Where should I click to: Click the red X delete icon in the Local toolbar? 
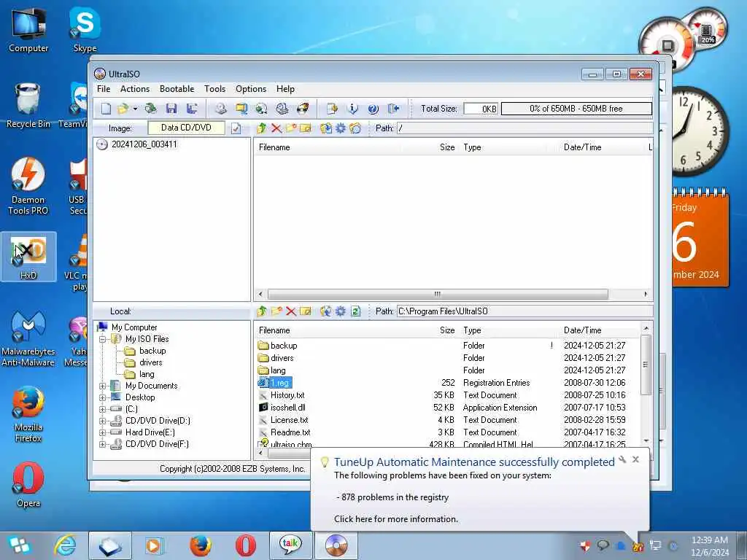coord(291,311)
